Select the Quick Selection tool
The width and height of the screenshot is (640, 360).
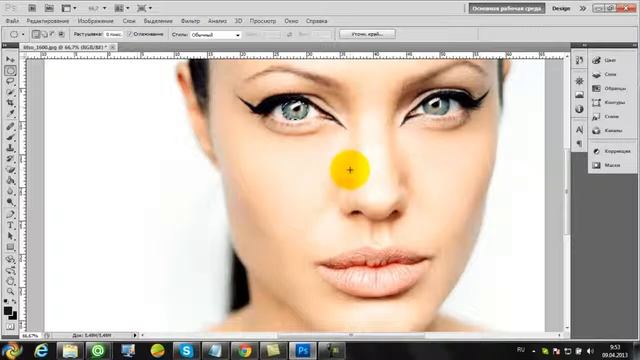coord(10,92)
